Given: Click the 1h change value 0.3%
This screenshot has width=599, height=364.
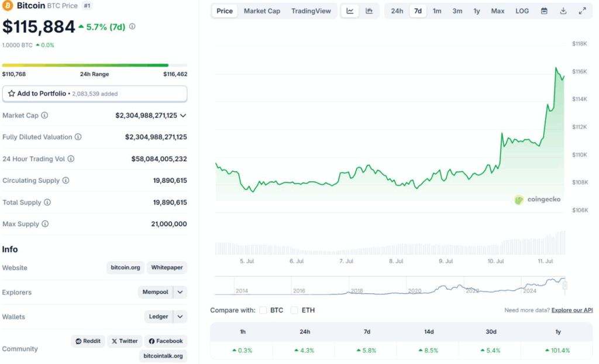Looking at the screenshot, I should 242,350.
